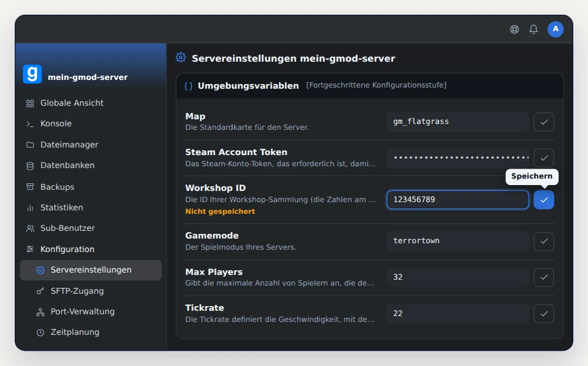Click the Speichern tooltip

tap(532, 176)
